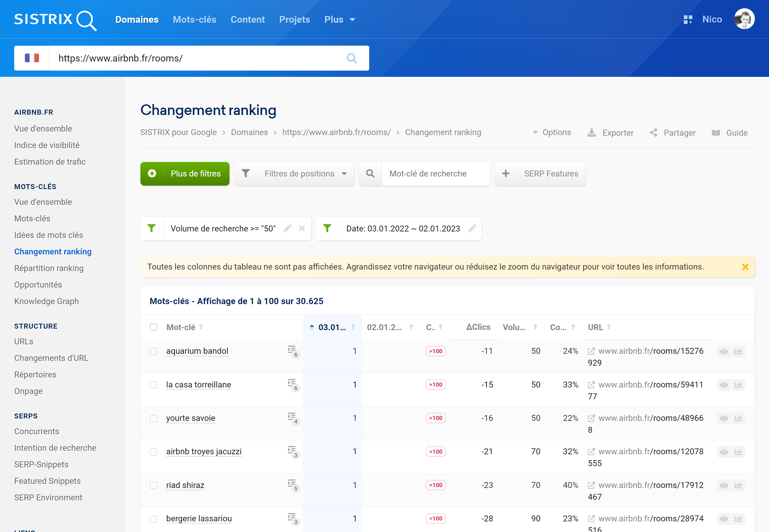Open the chart icon for riad shiraz
Image resolution: width=769 pixels, height=532 pixels.
click(x=738, y=486)
